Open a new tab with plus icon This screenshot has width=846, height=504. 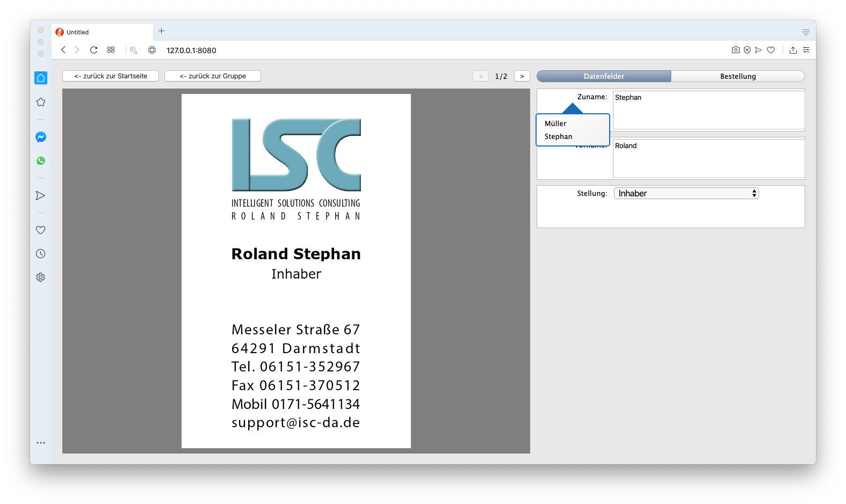point(161,31)
